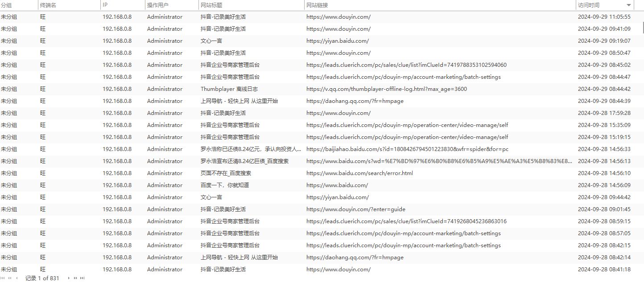Go to the previous record
Image resolution: width=644 pixels, height=282 pixels.
click(x=17, y=278)
